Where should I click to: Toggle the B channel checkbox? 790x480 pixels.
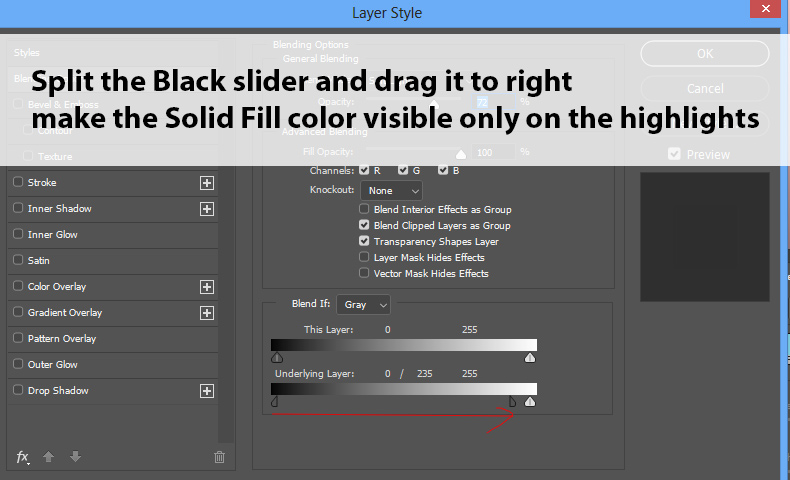point(443,170)
